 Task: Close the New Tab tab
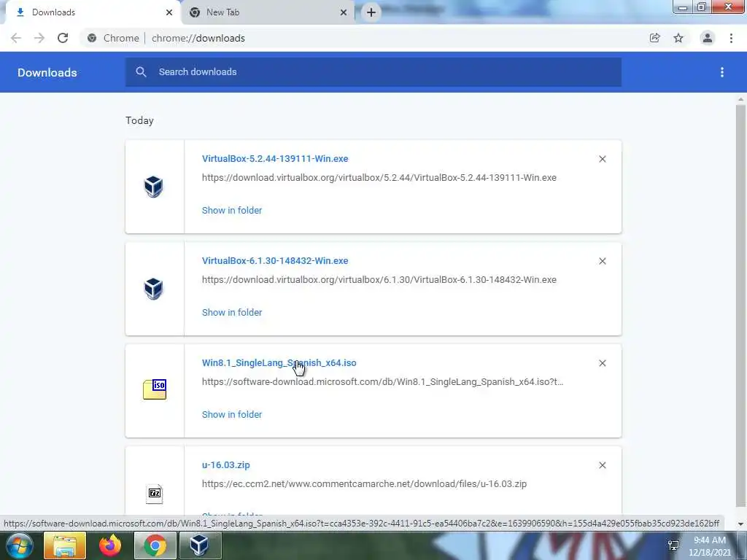pyautogui.click(x=344, y=12)
